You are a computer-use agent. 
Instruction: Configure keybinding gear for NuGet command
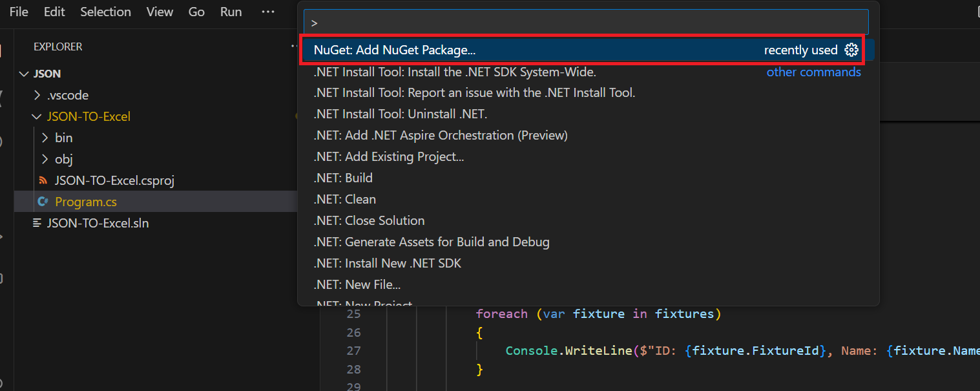(x=851, y=50)
